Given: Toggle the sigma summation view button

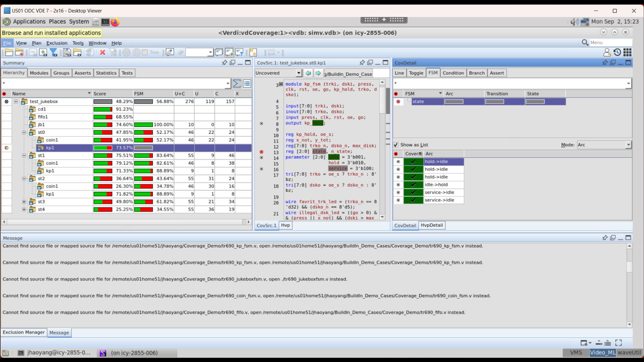Looking at the screenshot, I should pyautogui.click(x=237, y=83).
